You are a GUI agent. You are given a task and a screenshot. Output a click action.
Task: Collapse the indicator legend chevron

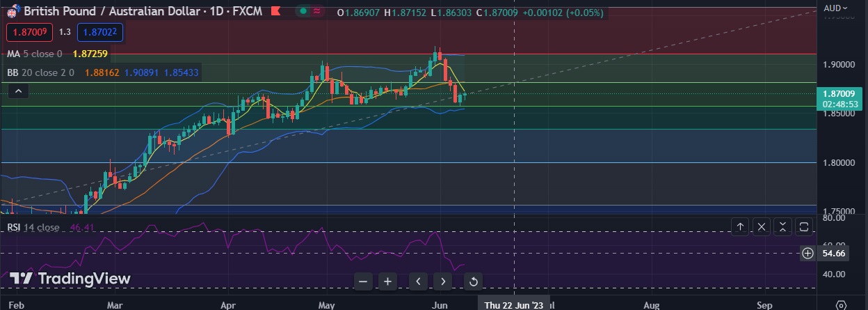coord(19,91)
